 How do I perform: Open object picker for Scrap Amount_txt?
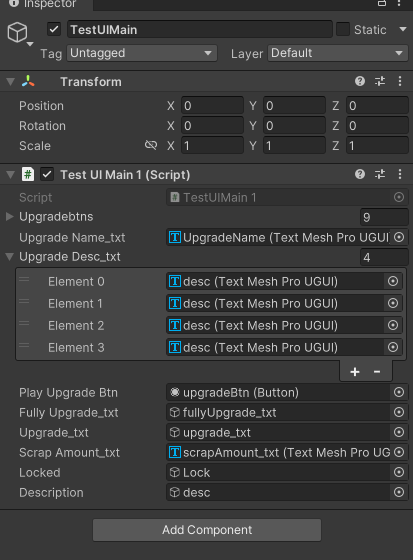399,452
